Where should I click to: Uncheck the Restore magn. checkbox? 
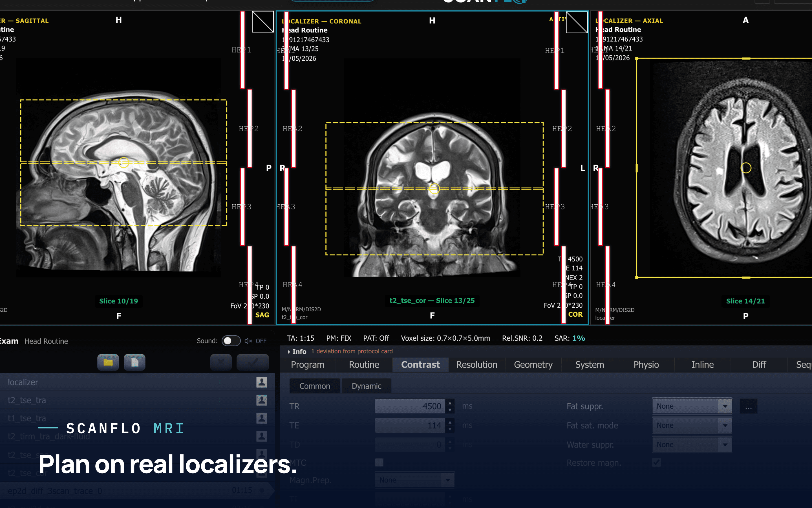point(656,463)
